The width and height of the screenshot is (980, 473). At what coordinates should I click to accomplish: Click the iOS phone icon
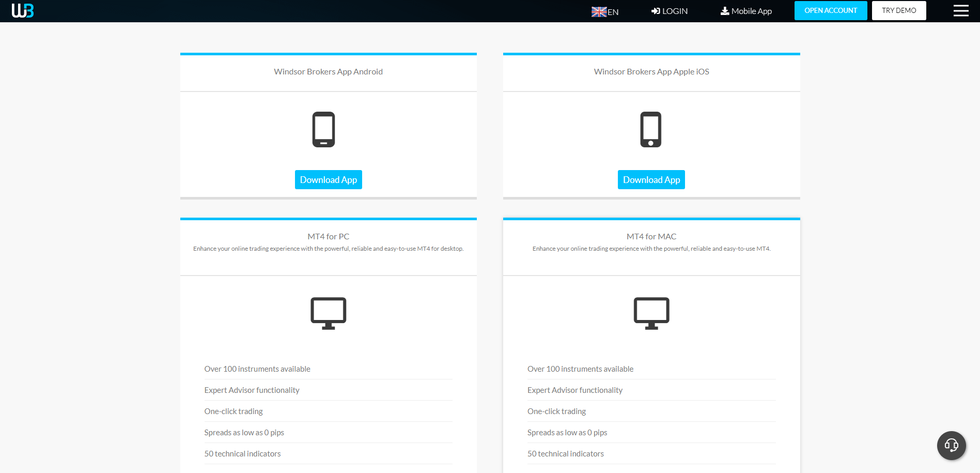[651, 129]
